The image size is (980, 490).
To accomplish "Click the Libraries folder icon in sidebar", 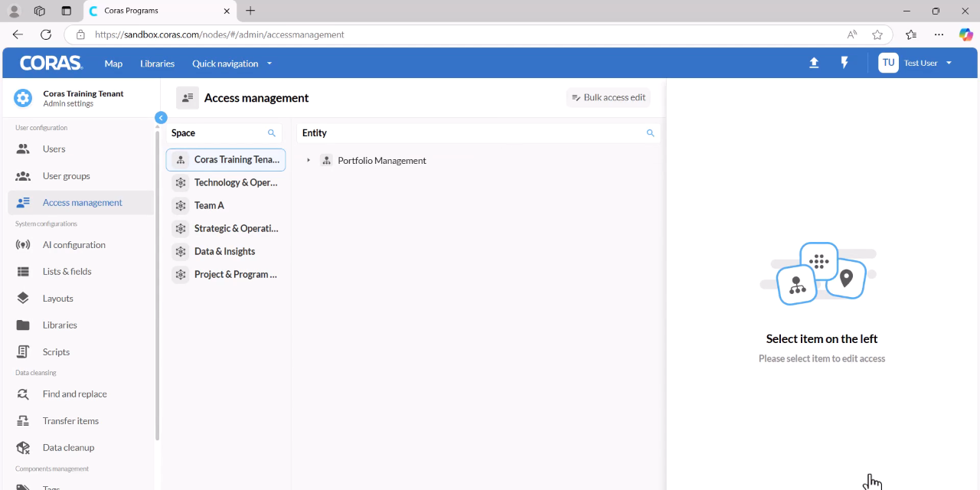I will coord(23,325).
